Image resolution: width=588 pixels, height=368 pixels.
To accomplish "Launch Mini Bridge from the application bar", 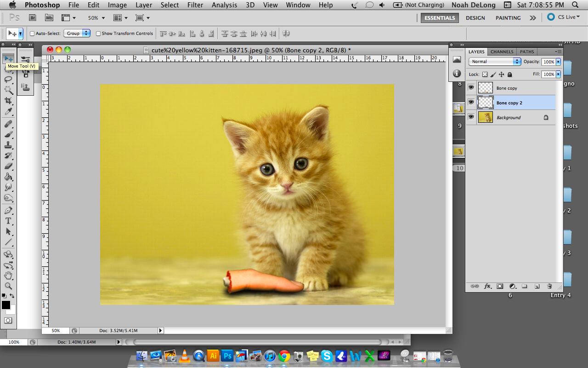I will 49,18.
